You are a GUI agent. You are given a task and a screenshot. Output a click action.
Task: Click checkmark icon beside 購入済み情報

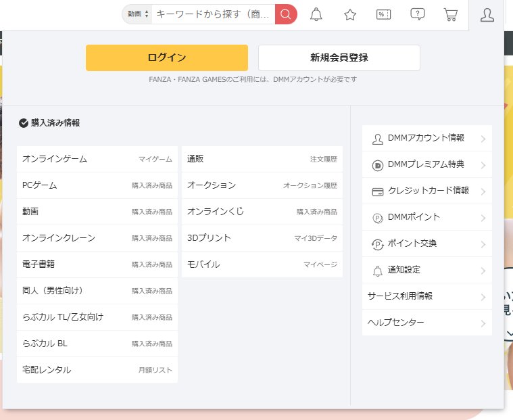(x=23, y=123)
